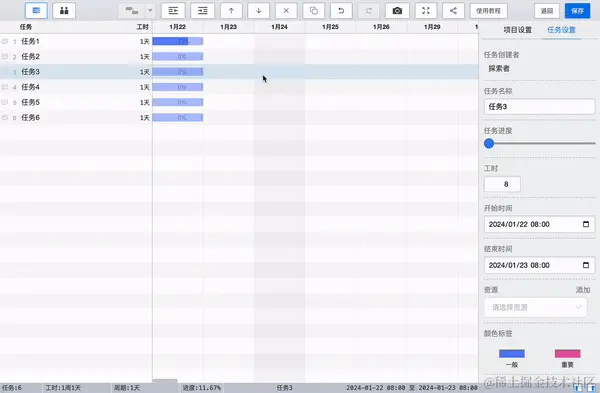Enter fullscreen mode
The image size is (600, 393).
click(426, 11)
